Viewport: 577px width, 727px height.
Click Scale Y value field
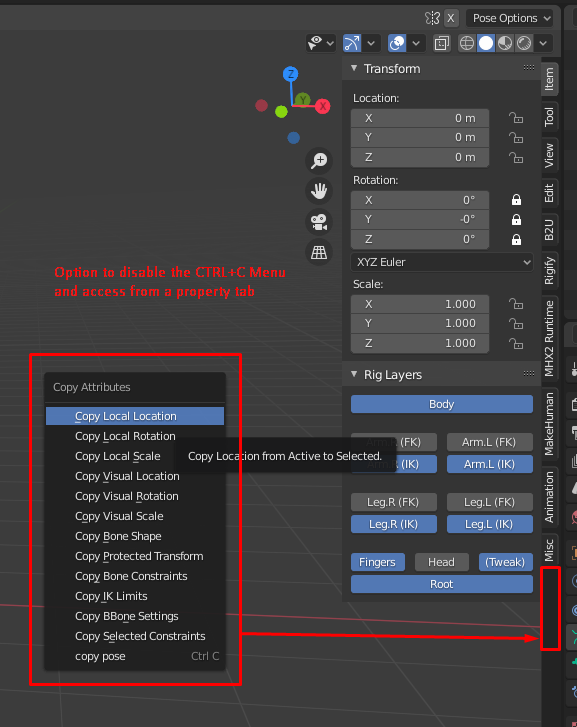420,323
